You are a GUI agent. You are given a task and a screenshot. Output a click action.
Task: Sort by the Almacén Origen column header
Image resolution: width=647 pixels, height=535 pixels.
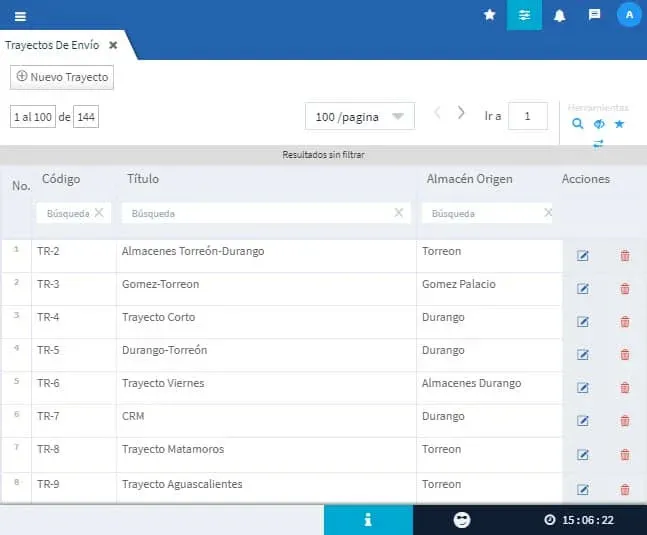point(469,179)
